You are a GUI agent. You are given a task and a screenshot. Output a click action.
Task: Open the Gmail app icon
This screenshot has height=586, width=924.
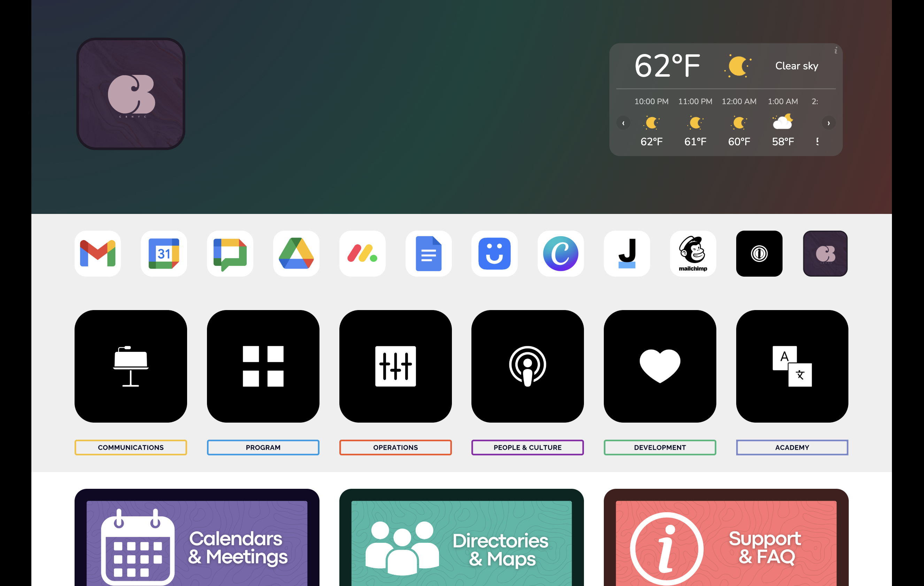tap(98, 253)
